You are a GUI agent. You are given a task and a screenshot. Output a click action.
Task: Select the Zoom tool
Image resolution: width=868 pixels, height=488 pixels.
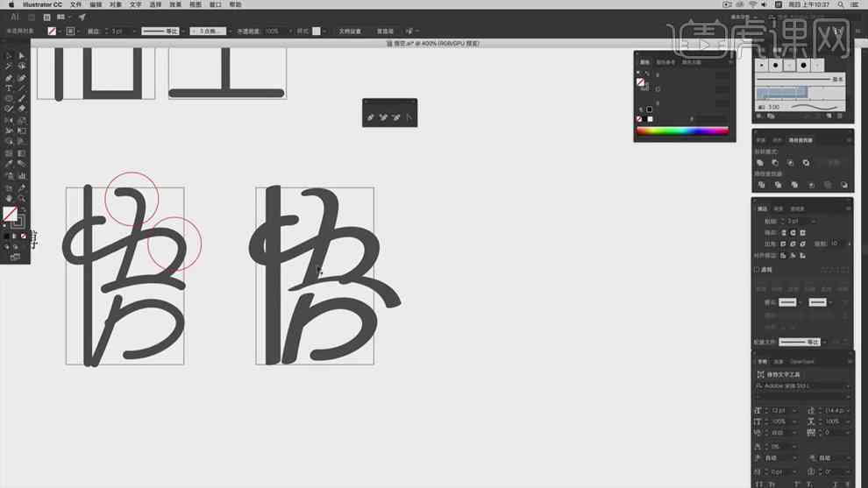(22, 198)
